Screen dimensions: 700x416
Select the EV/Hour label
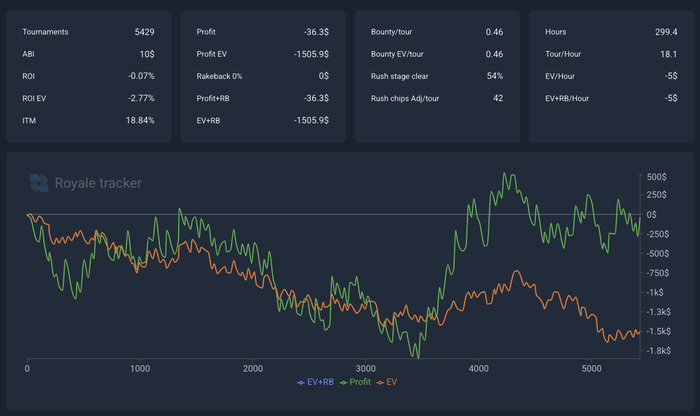coord(560,76)
